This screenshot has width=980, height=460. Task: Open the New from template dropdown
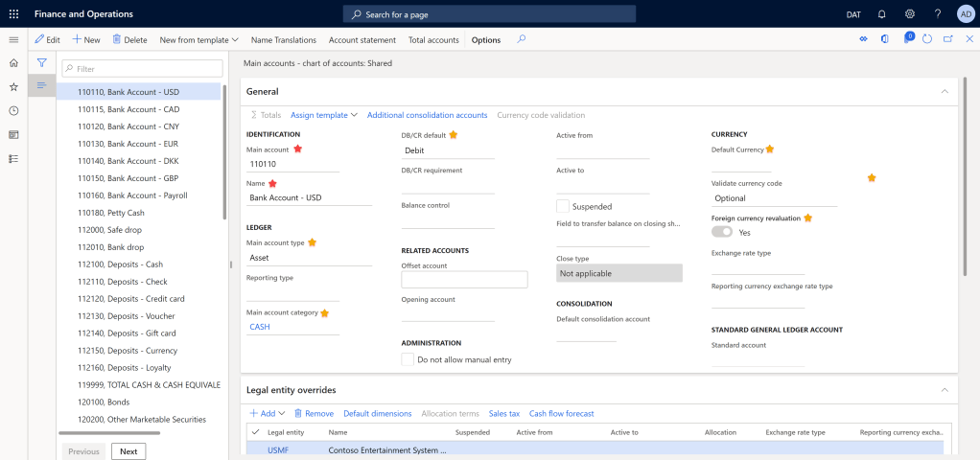pyautogui.click(x=199, y=40)
